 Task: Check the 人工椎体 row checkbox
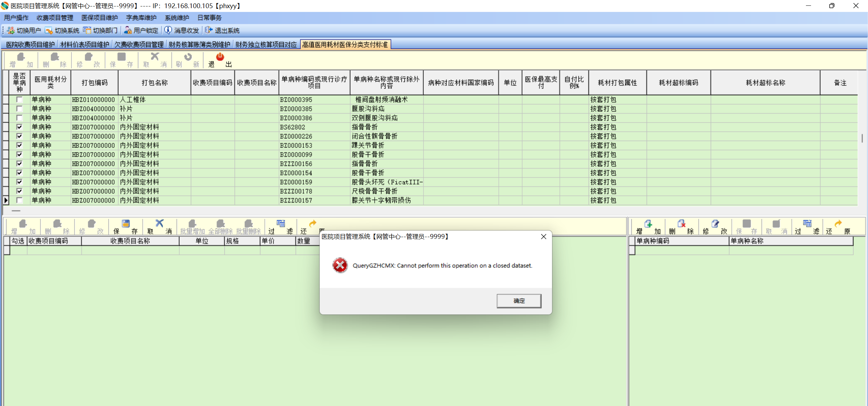[19, 100]
